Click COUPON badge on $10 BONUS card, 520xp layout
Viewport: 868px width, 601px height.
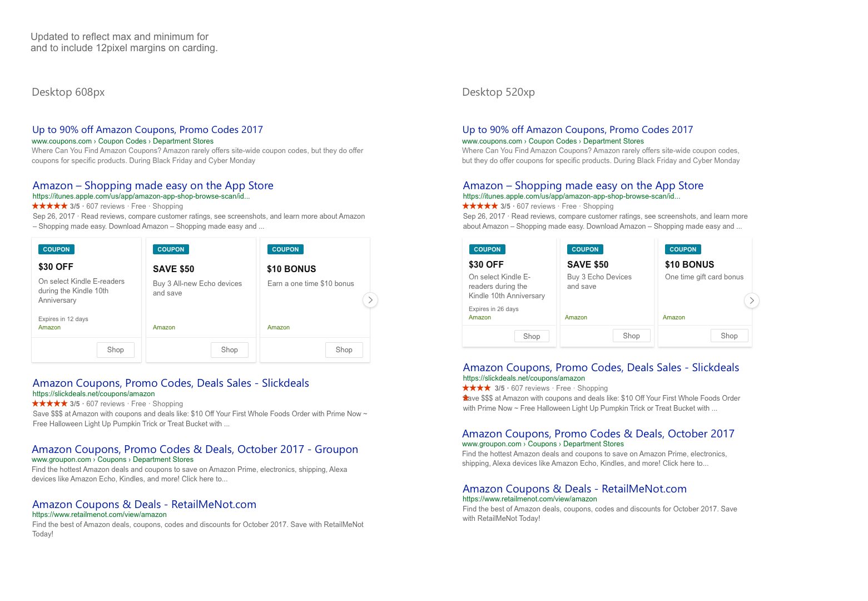(683, 249)
